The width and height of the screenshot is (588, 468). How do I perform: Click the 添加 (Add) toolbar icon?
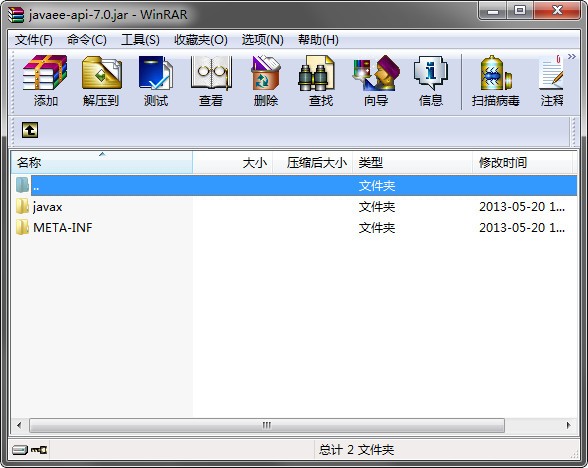point(45,80)
